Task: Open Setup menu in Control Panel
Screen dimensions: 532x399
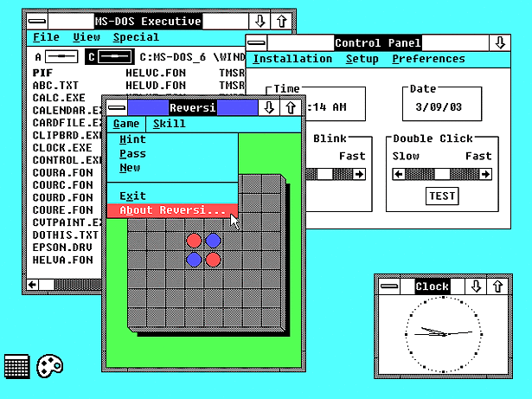Action: tap(362, 59)
